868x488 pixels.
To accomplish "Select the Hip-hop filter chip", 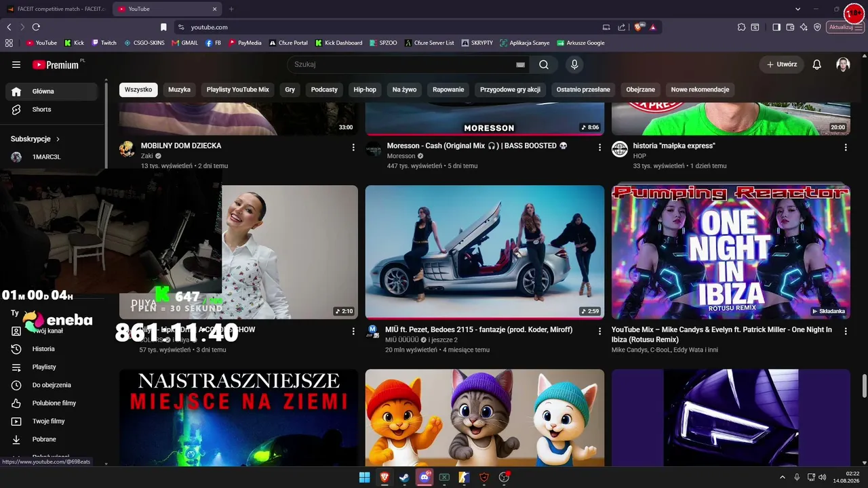I will click(365, 89).
